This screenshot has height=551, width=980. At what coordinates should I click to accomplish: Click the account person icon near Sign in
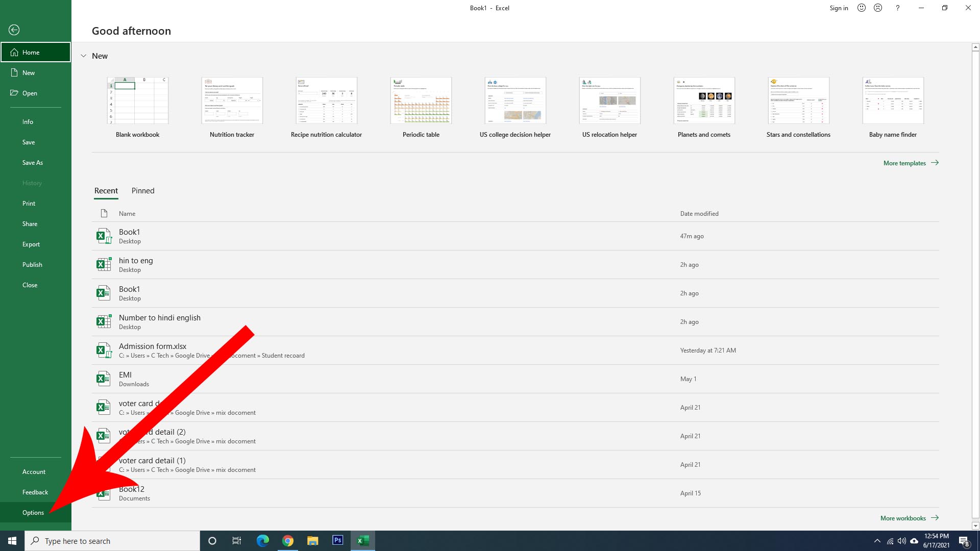[x=878, y=8]
